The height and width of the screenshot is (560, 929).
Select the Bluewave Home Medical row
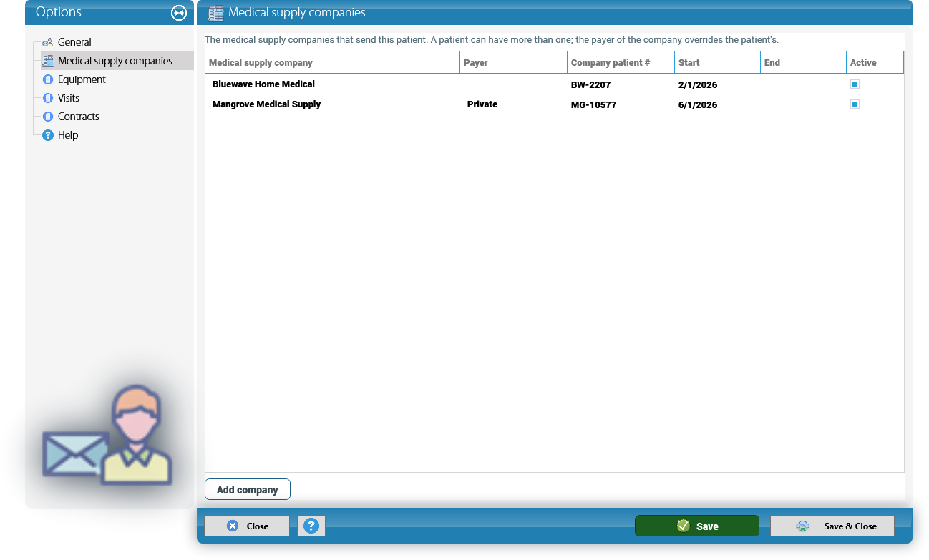point(555,84)
